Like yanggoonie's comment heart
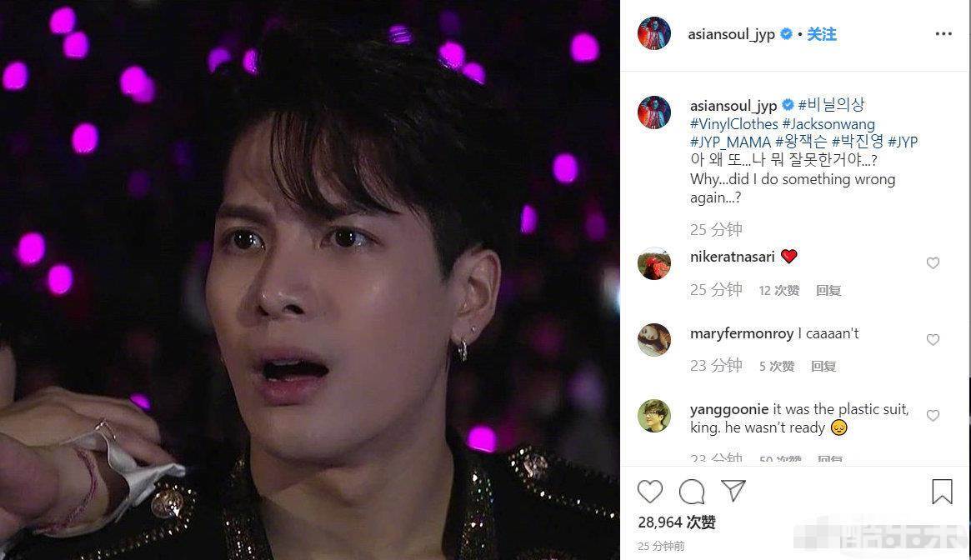 pyautogui.click(x=933, y=416)
